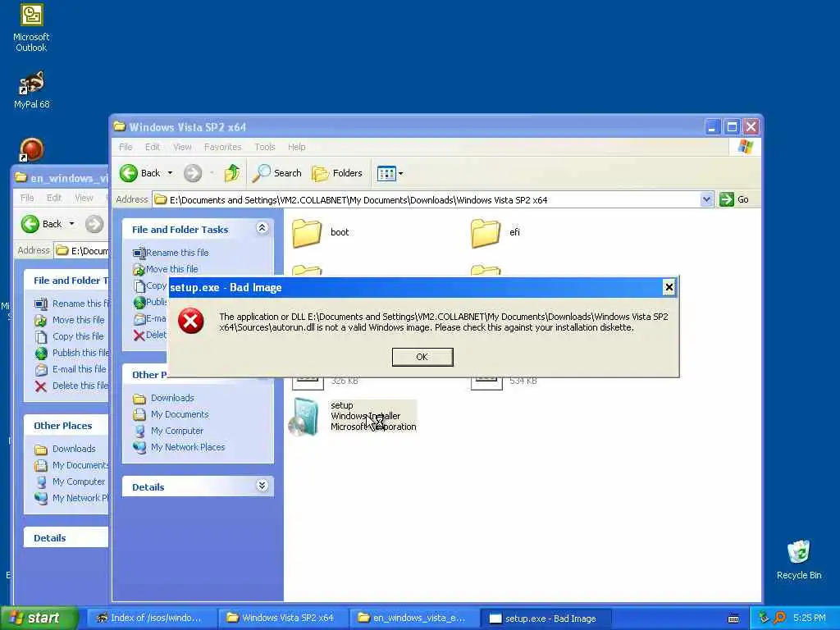Open My Network Places in Vista SP2 window
The height and width of the screenshot is (630, 840).
click(x=179, y=447)
